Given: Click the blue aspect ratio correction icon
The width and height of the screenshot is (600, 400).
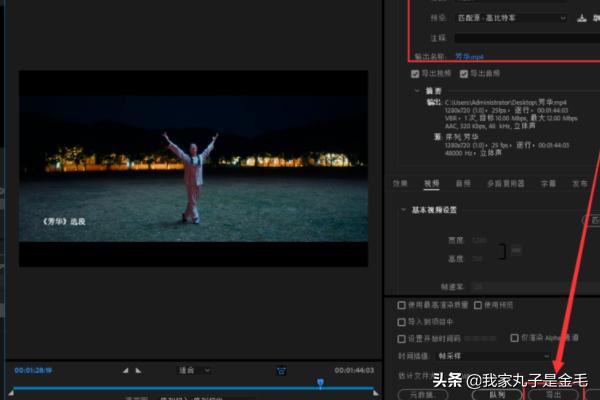Looking at the screenshot, I should coord(281,370).
